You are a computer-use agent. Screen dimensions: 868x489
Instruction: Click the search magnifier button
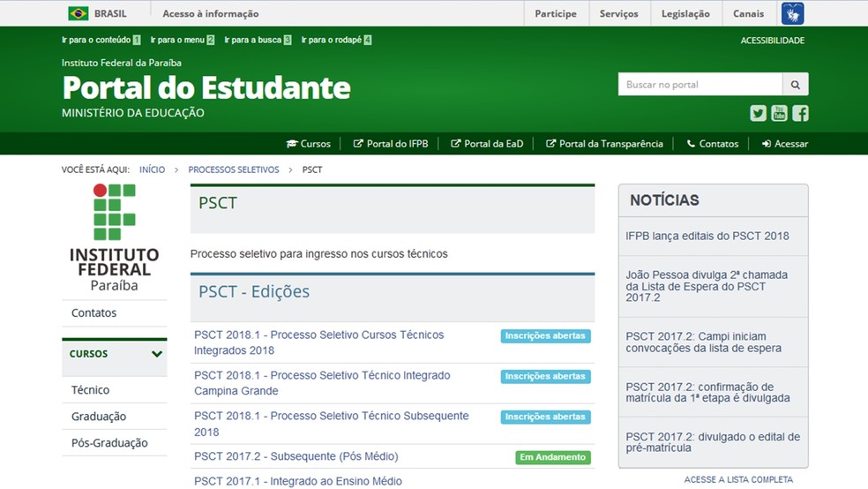click(796, 84)
